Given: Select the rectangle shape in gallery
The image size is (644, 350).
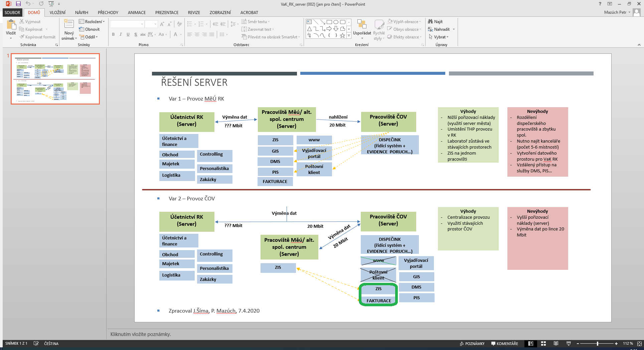Looking at the screenshot, I should [329, 22].
